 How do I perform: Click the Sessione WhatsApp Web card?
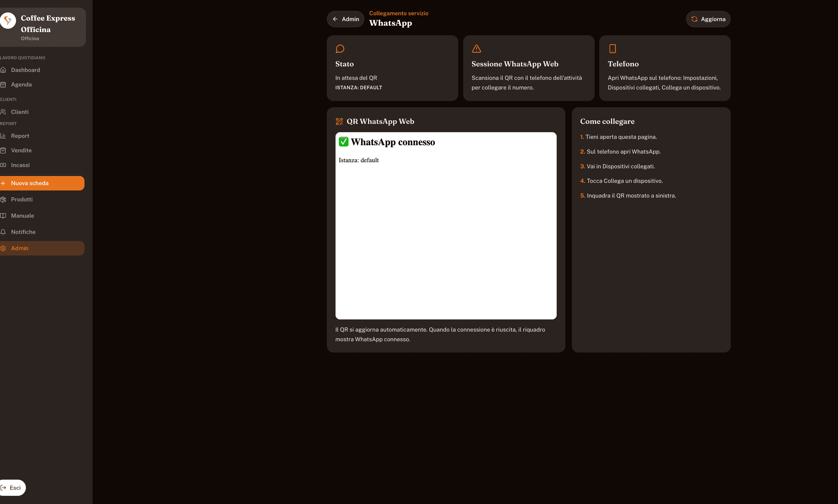coord(529,68)
